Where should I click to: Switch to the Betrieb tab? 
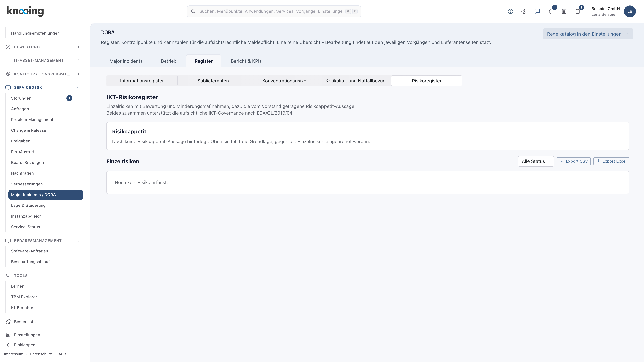coord(169,61)
